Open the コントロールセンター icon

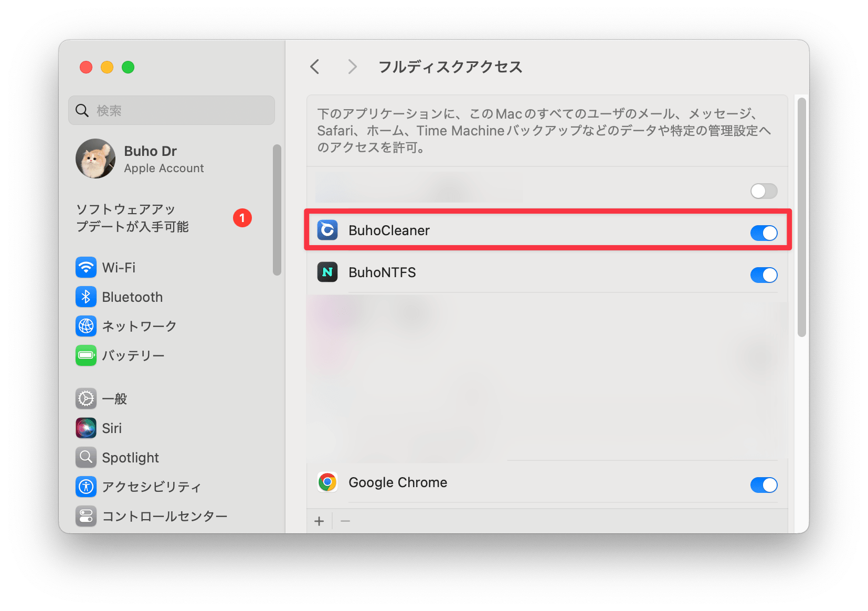tap(86, 516)
